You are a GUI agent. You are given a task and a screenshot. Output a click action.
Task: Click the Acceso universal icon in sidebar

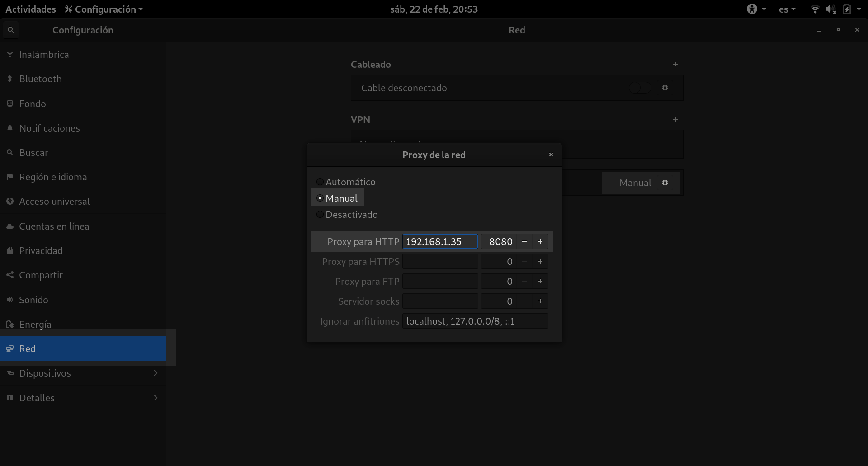click(10, 202)
